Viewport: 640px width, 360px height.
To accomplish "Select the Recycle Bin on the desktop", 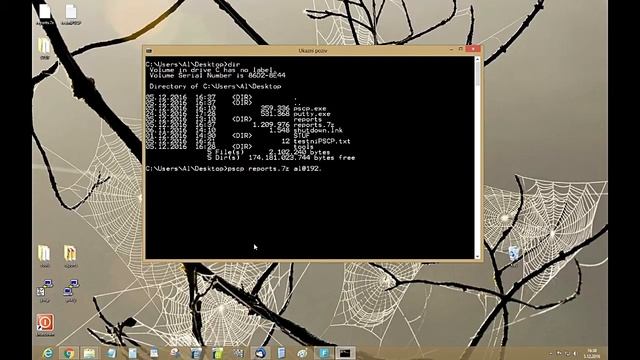I will pyautogui.click(x=514, y=256).
